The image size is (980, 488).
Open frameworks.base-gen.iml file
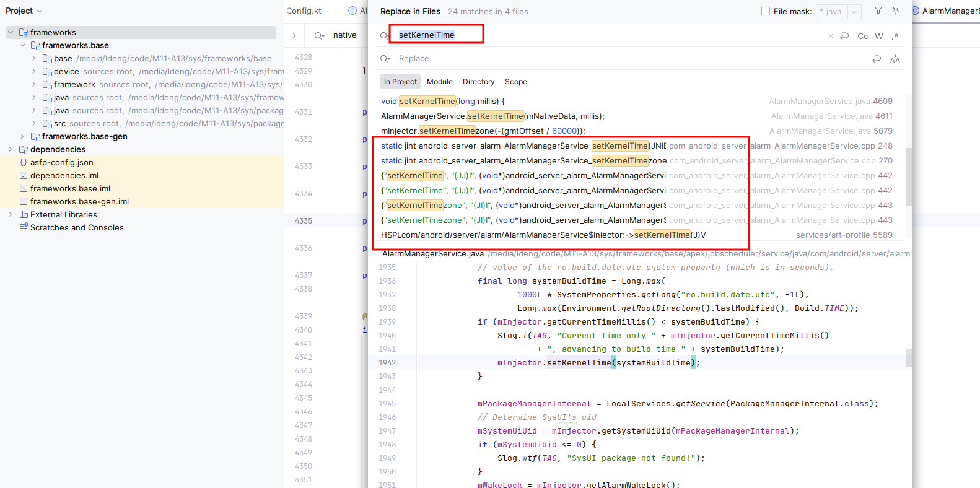[x=79, y=201]
